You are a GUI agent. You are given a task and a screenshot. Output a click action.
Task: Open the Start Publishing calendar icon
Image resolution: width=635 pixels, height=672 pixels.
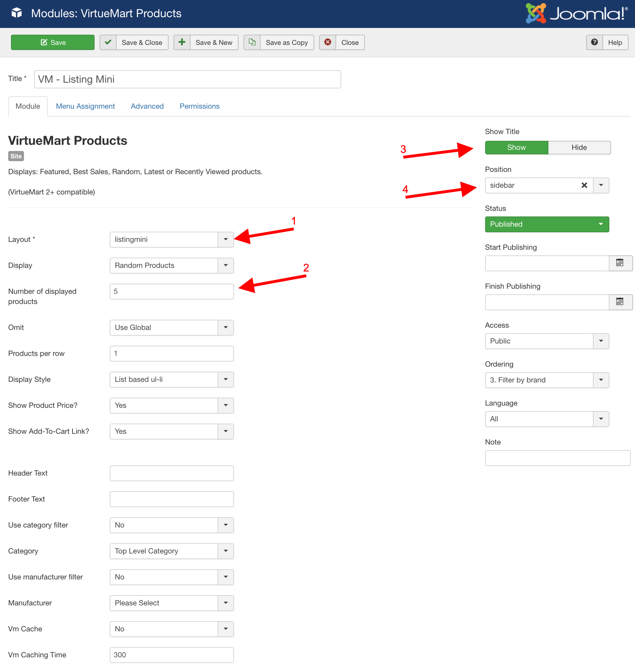[620, 263]
